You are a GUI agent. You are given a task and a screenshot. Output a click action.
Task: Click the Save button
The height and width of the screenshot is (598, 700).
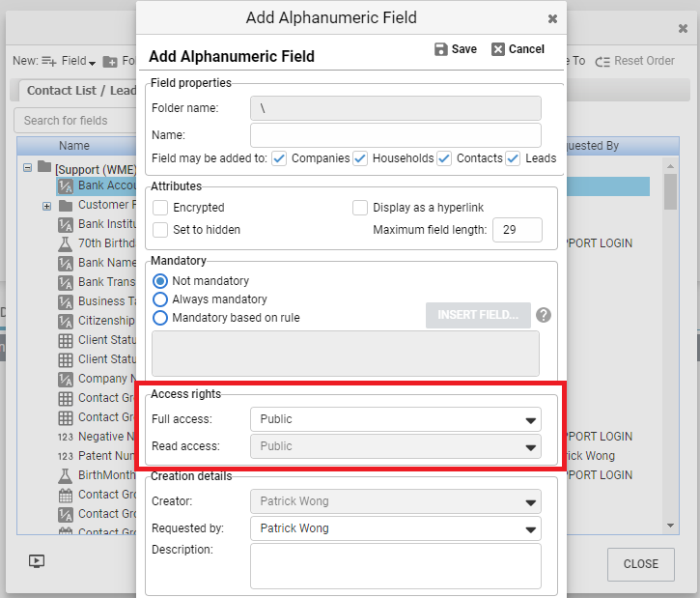tap(456, 49)
